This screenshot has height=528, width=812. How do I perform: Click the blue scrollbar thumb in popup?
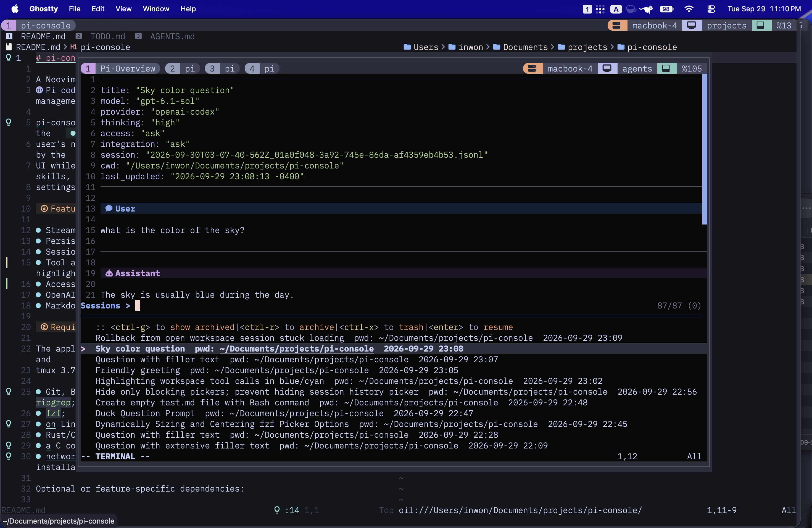coord(704,149)
